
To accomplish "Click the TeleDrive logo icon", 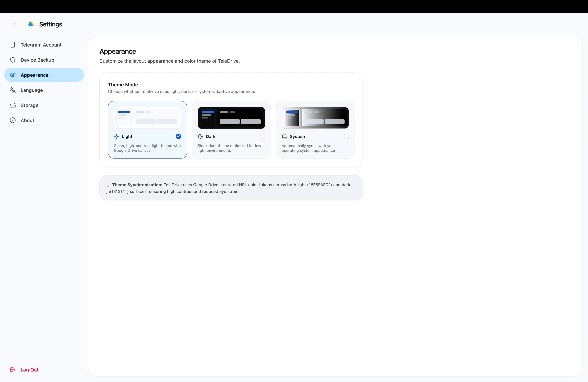I will tap(31, 24).
